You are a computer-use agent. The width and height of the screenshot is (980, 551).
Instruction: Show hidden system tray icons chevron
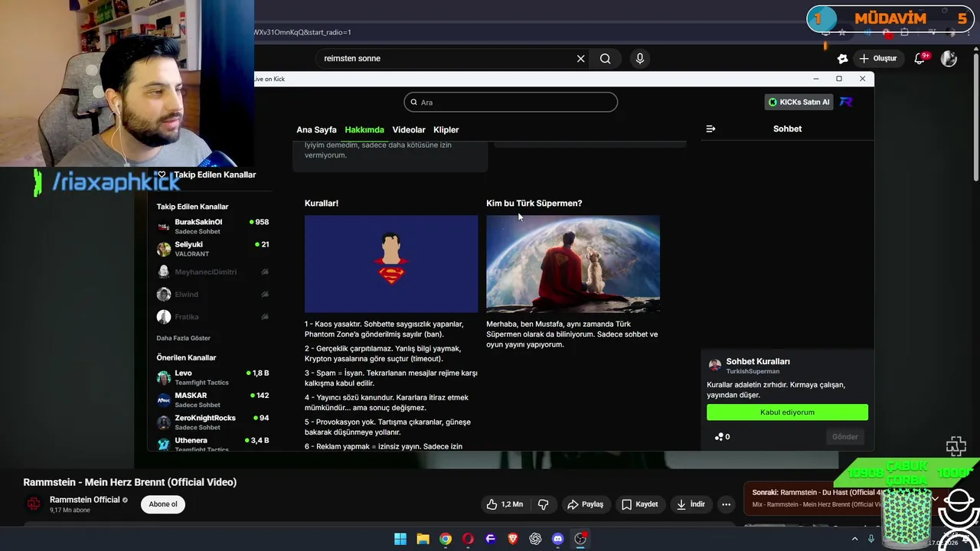tap(854, 539)
